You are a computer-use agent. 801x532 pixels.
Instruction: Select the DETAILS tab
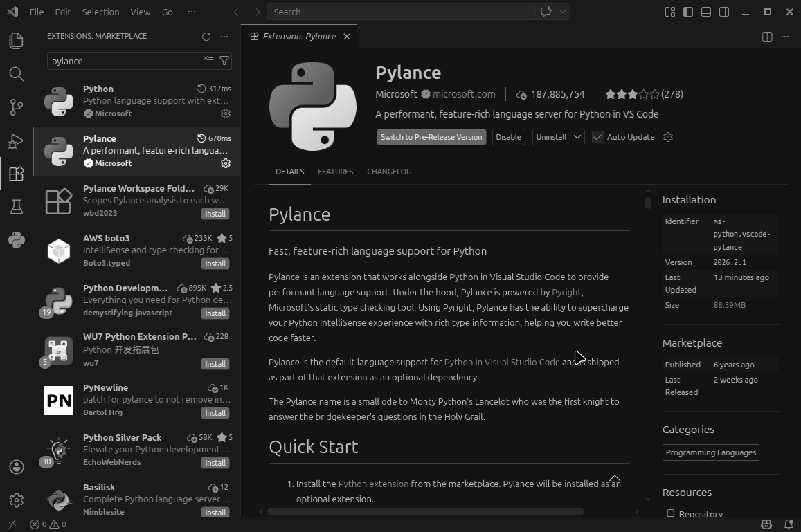pyautogui.click(x=289, y=172)
